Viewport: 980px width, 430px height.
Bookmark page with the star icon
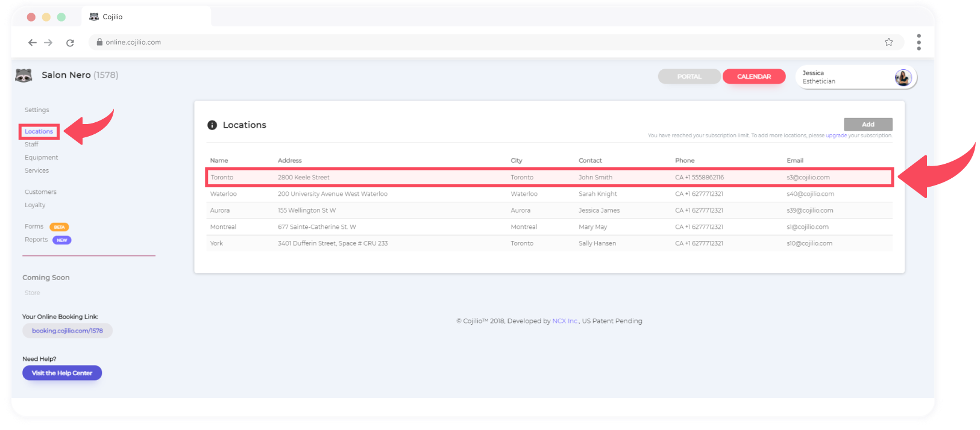(x=888, y=42)
